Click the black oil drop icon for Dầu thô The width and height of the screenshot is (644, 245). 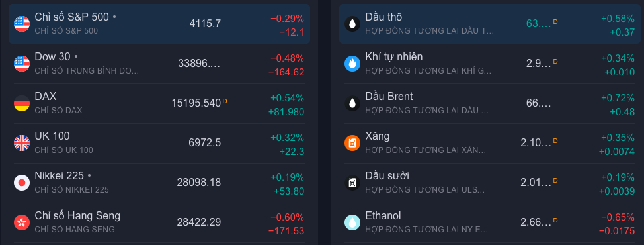pyautogui.click(x=352, y=24)
